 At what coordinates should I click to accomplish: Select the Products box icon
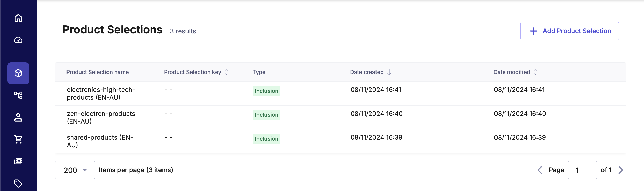coord(18,73)
